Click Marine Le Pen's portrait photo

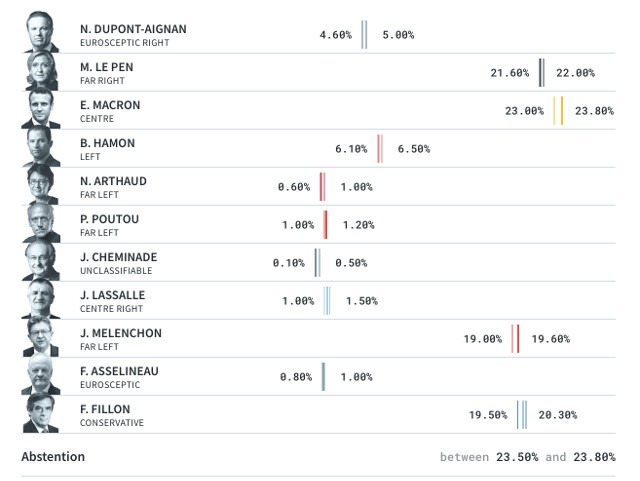(41, 72)
